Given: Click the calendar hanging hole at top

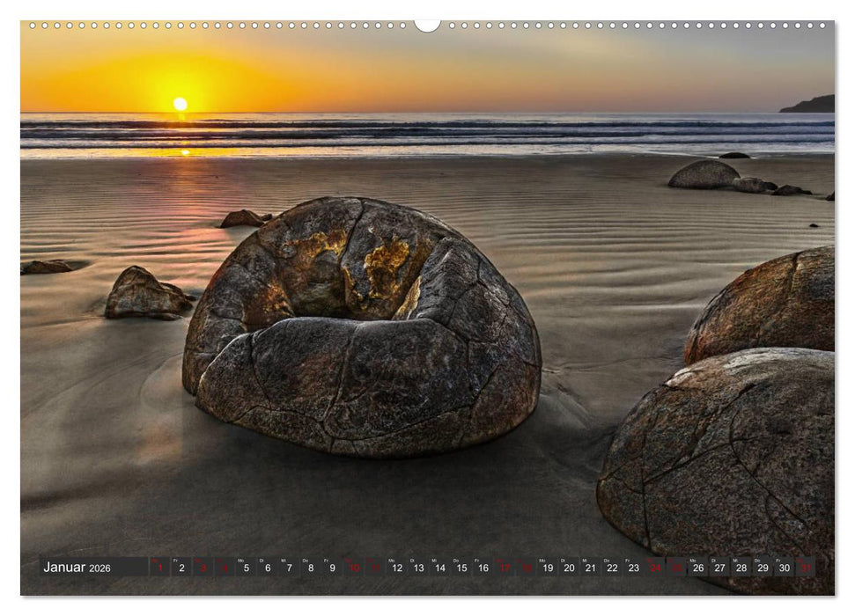Looking at the screenshot, I should pos(427,25).
